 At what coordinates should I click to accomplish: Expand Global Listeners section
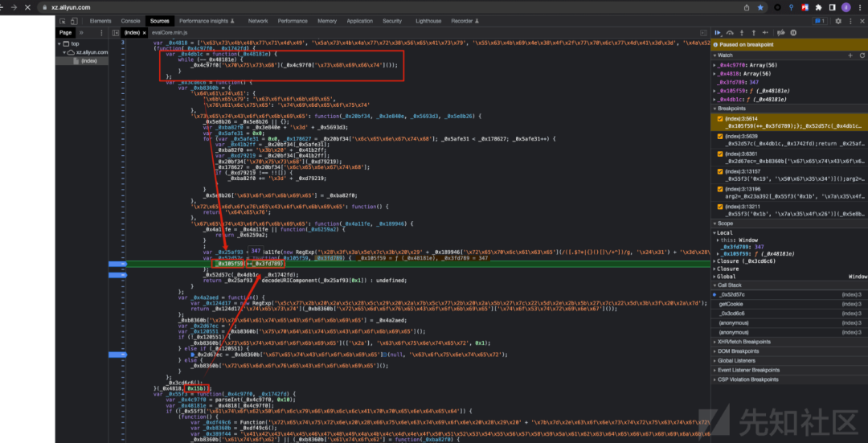pos(789,360)
